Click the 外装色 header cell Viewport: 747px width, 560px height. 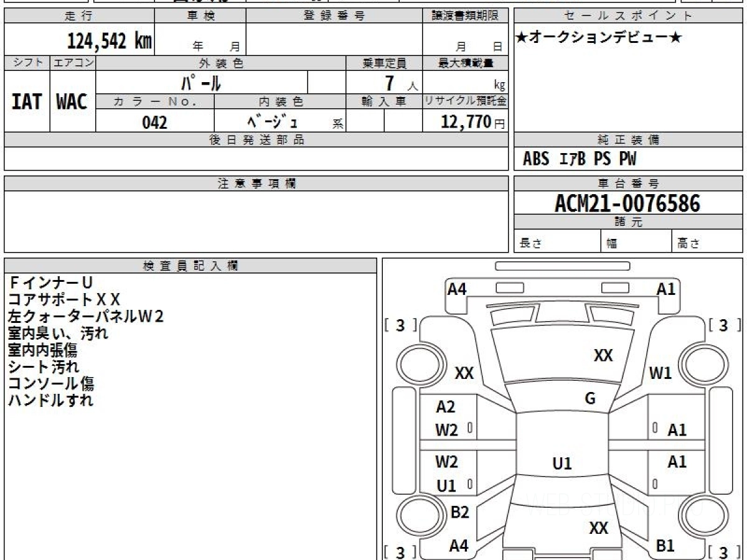click(221, 63)
